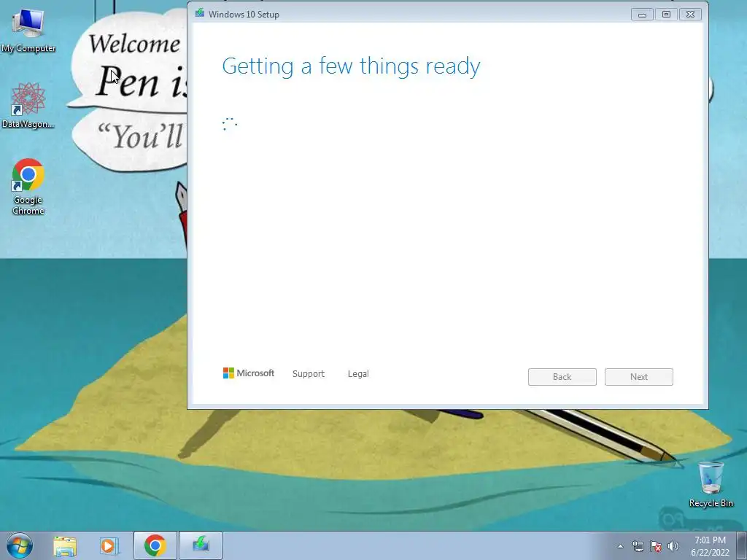The height and width of the screenshot is (560, 747).
Task: Switch to Chrome in the taskbar
Action: coord(155,545)
